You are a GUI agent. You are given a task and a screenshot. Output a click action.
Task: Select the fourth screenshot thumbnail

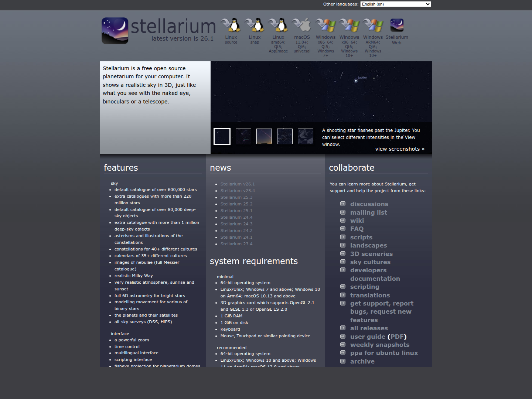tap(285, 136)
